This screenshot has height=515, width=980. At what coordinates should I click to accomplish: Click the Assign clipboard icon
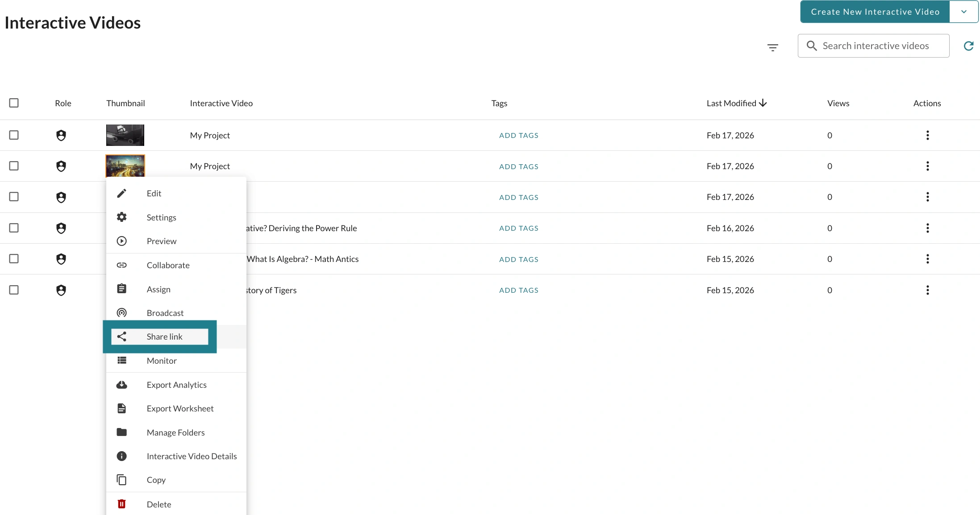coord(121,289)
